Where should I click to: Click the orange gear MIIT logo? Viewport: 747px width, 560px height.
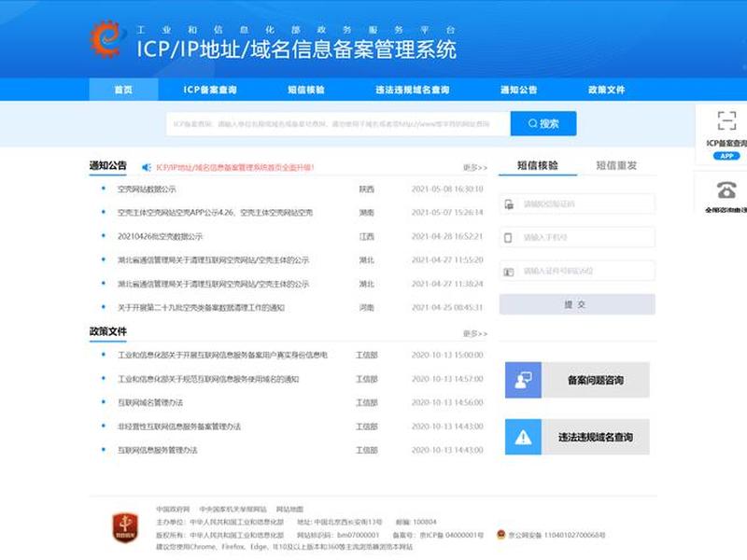pyautogui.click(x=107, y=38)
